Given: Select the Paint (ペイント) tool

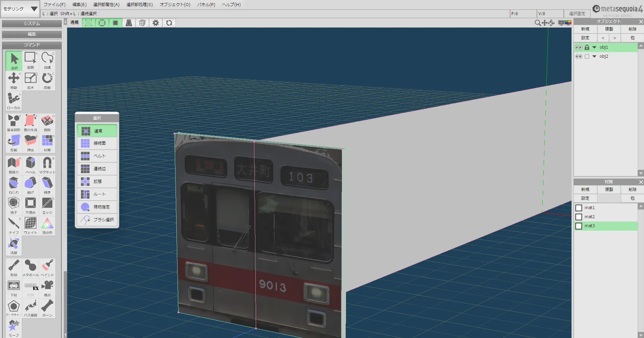Looking at the screenshot, I should (47, 268).
